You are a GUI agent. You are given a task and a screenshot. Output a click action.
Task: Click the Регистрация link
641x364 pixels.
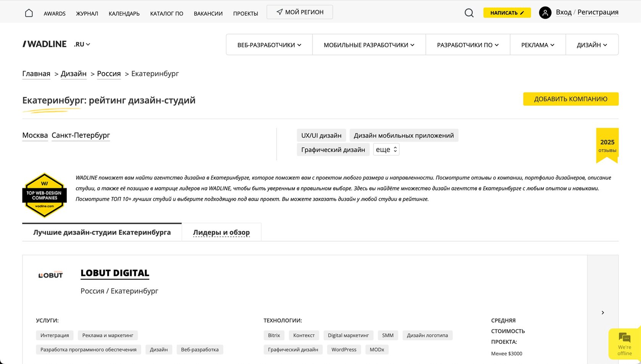598,12
